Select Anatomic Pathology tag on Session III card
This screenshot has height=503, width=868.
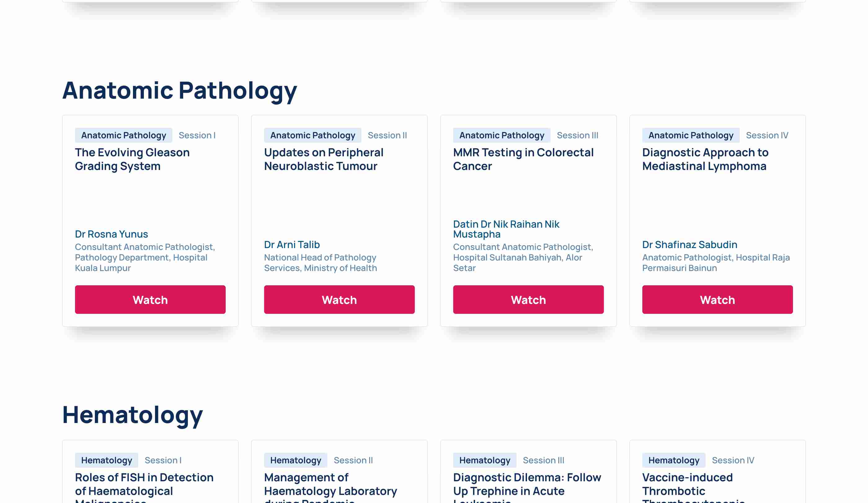pyautogui.click(x=502, y=135)
